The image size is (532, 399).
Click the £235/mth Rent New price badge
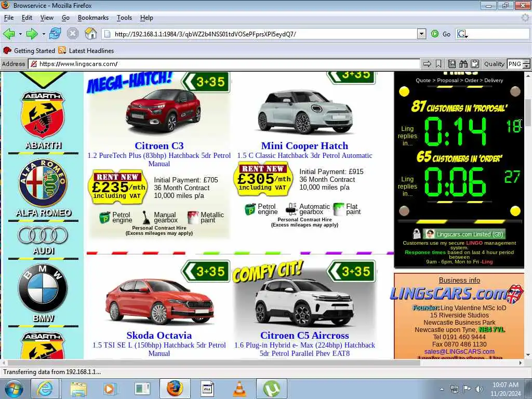118,187
